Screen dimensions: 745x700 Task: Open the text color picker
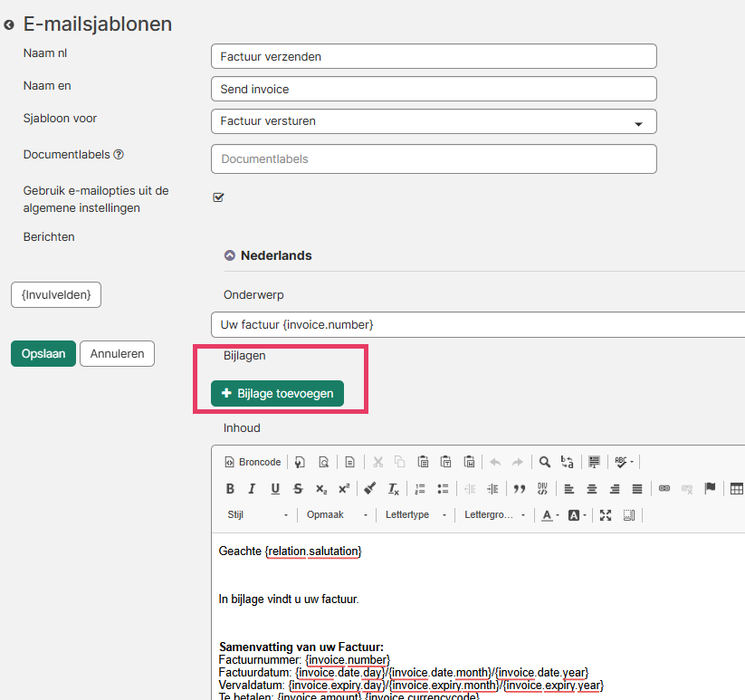(x=550, y=515)
